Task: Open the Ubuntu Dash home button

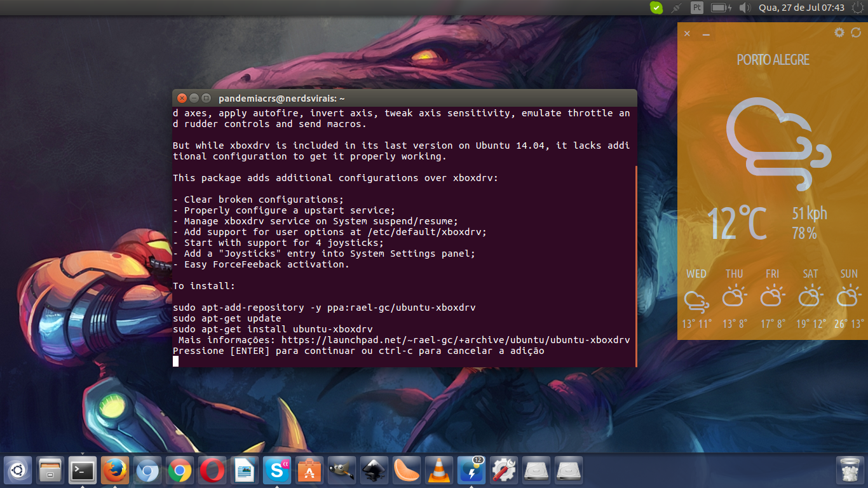Action: (x=18, y=470)
